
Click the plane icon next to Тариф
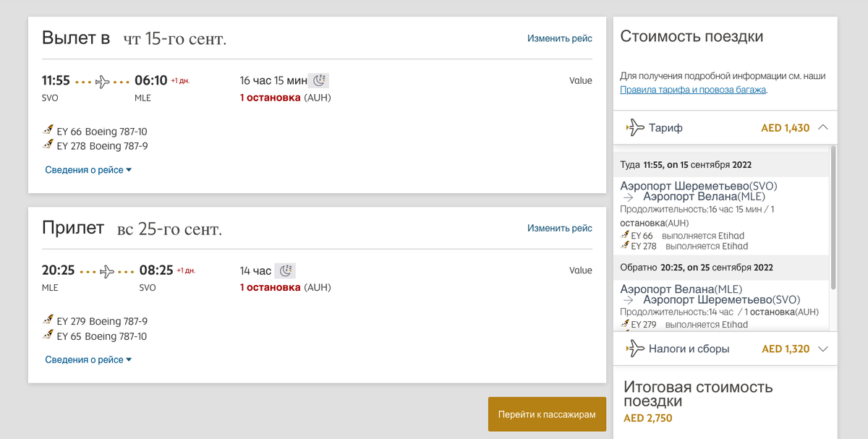pos(634,128)
